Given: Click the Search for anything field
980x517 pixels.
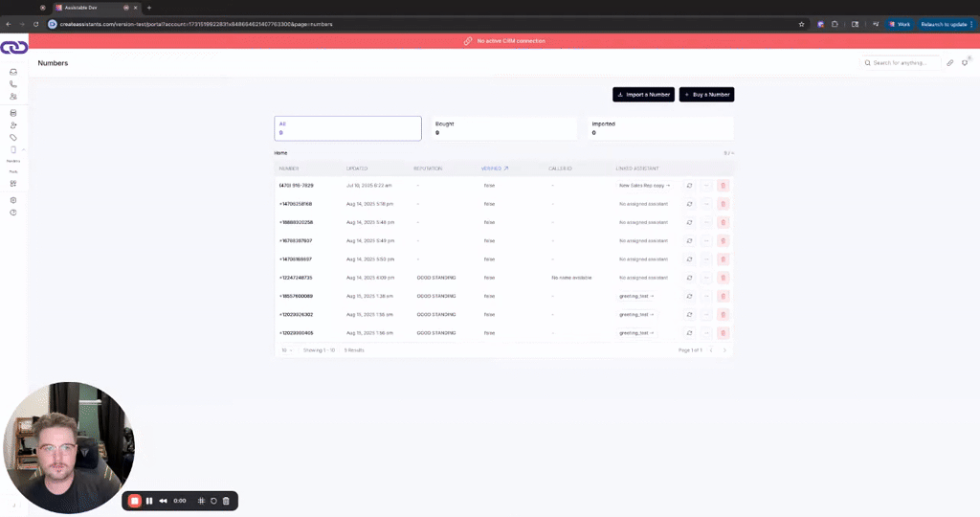Looking at the screenshot, I should point(900,63).
